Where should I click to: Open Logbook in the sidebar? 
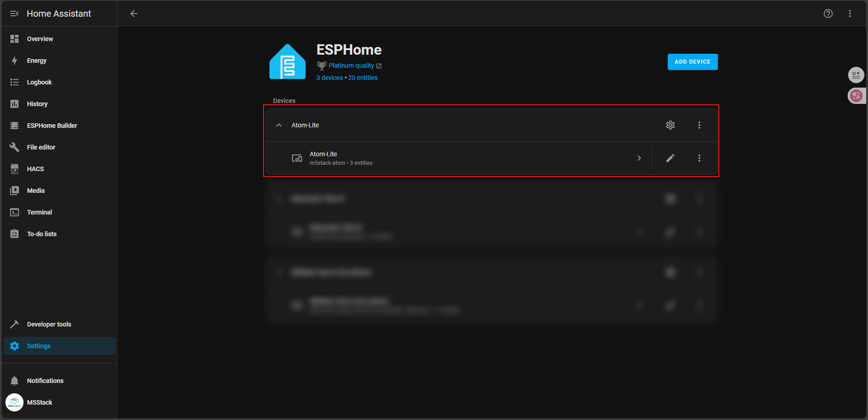click(60, 82)
